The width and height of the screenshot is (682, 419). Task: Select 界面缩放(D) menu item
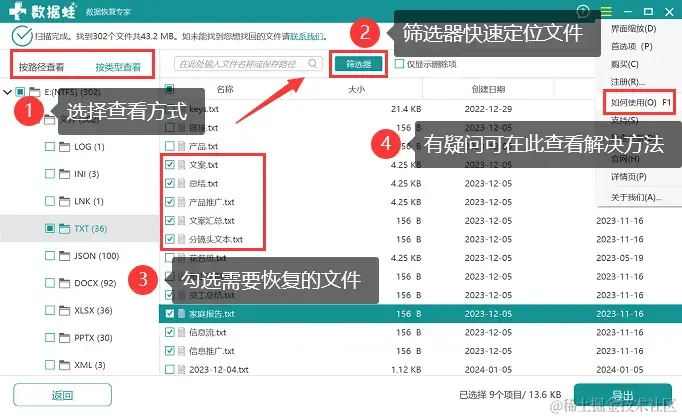pos(633,29)
